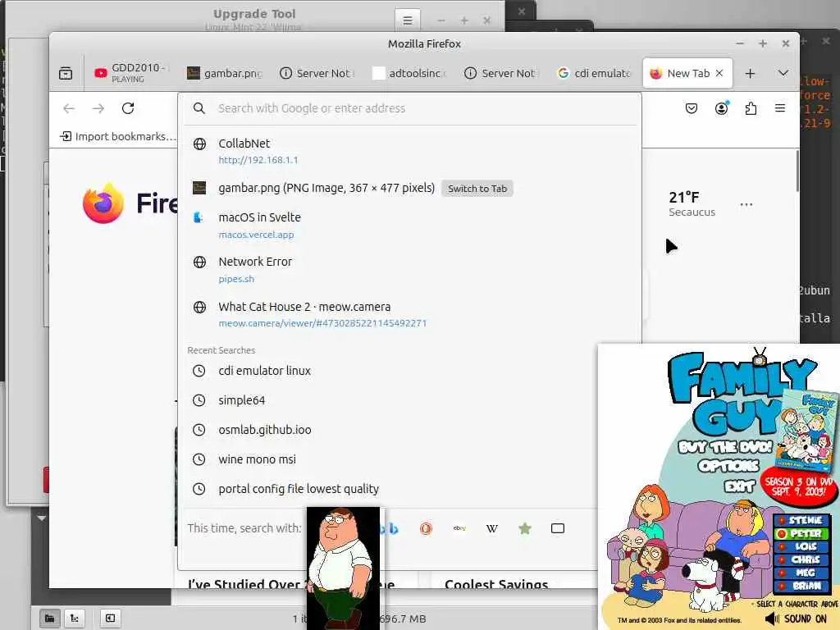Select Meg character in Family Guy list
The width and height of the screenshot is (840, 630).
(x=801, y=573)
